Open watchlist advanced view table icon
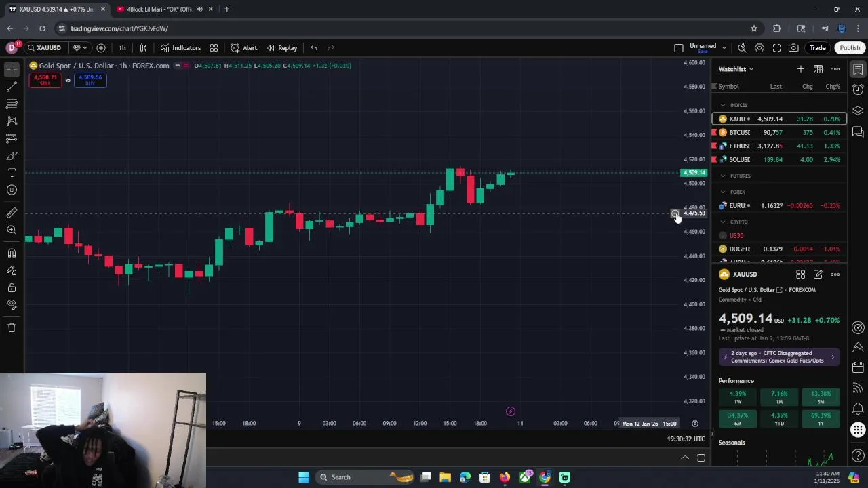868x488 pixels. [x=818, y=69]
